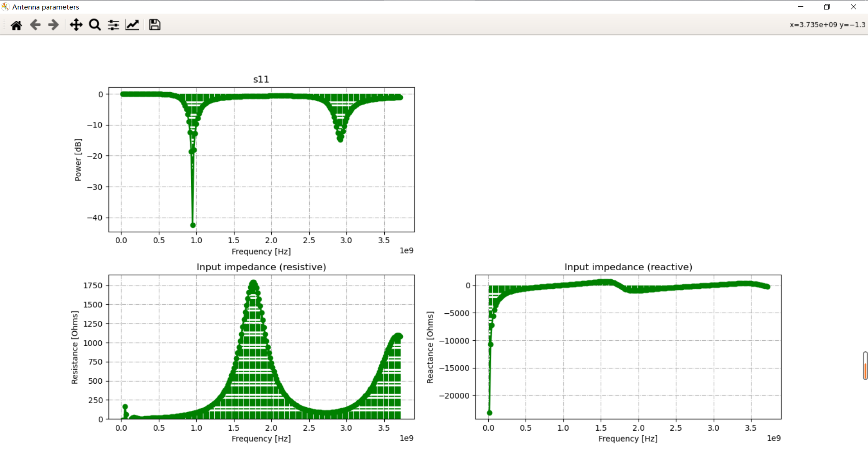Click the coordinate readout showing x=3.735e+09
868x466 pixels.
pyautogui.click(x=826, y=25)
